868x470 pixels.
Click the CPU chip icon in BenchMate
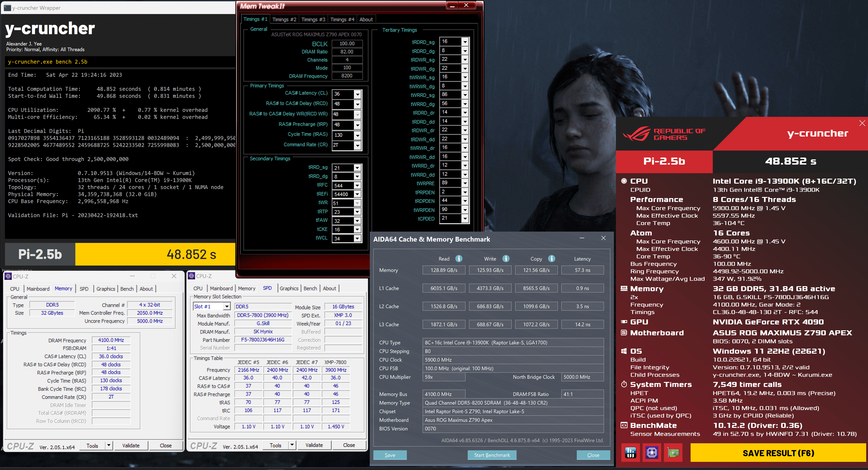coord(624,181)
